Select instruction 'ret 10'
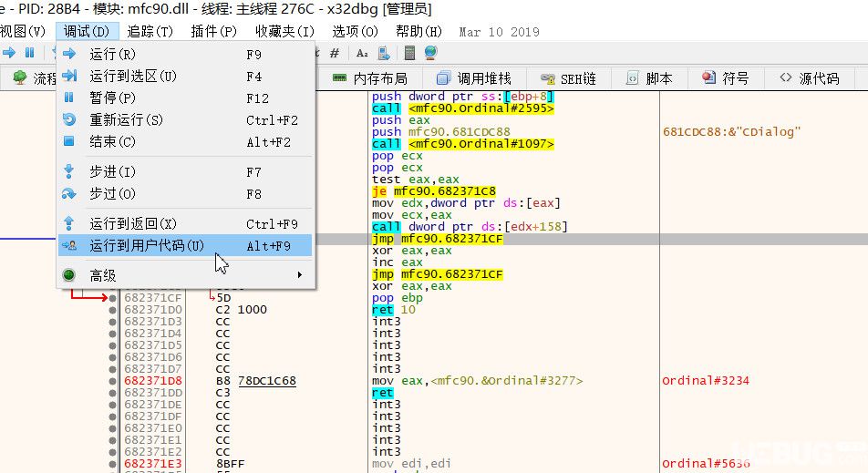 pos(394,310)
